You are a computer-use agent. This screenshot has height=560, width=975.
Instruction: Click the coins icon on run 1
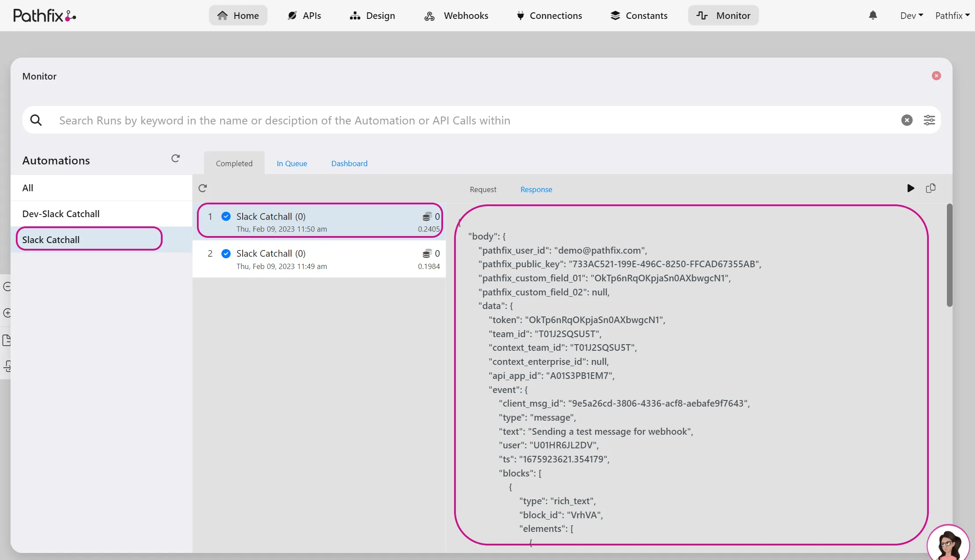pos(427,216)
